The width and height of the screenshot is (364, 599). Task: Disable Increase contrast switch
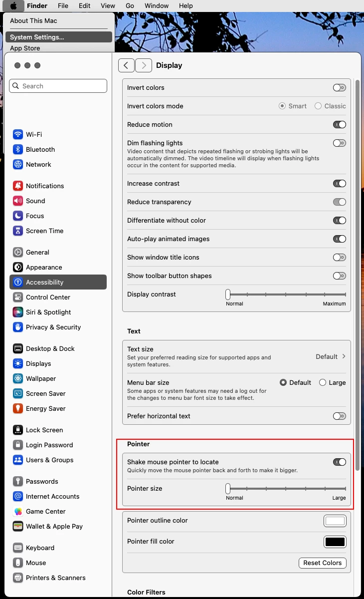coord(340,183)
